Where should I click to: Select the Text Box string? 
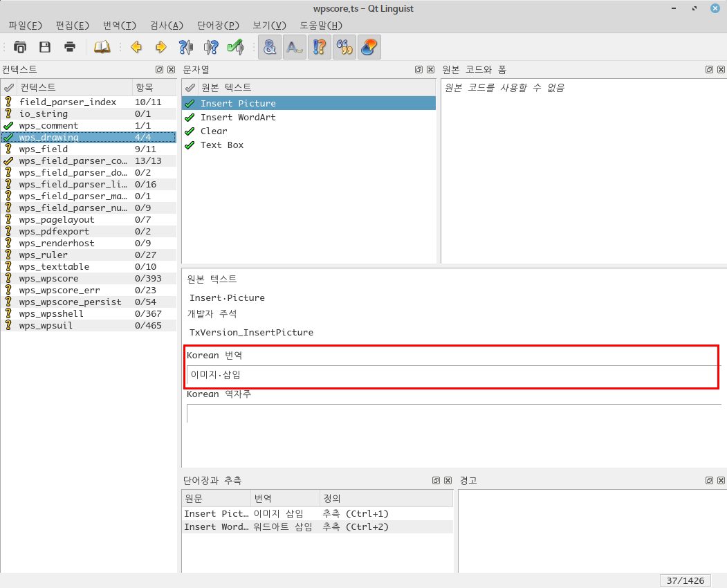(309, 145)
